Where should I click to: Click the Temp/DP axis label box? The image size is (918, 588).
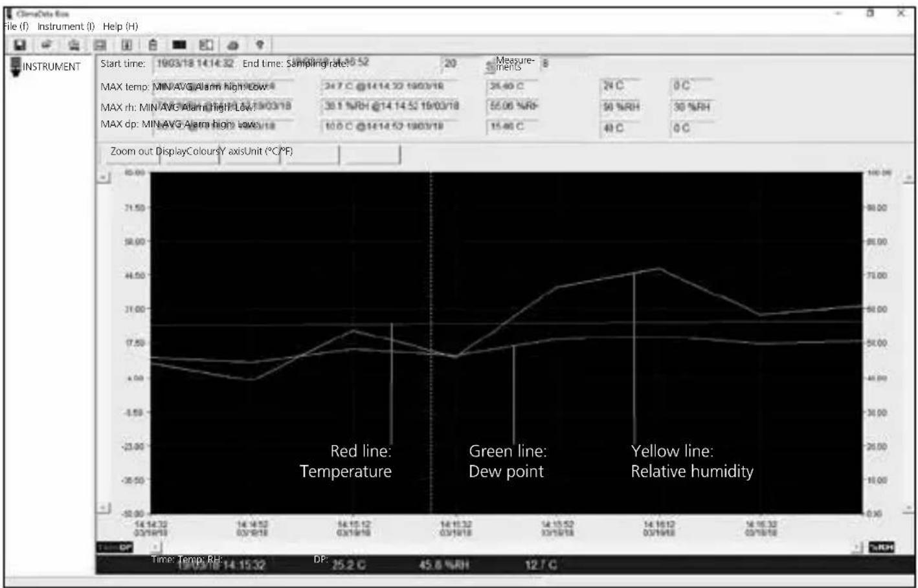coord(115,547)
